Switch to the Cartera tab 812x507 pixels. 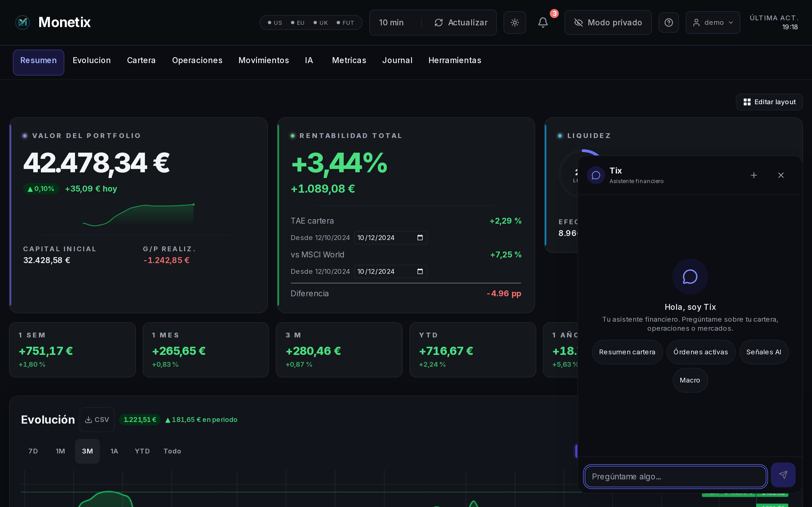pyautogui.click(x=141, y=60)
